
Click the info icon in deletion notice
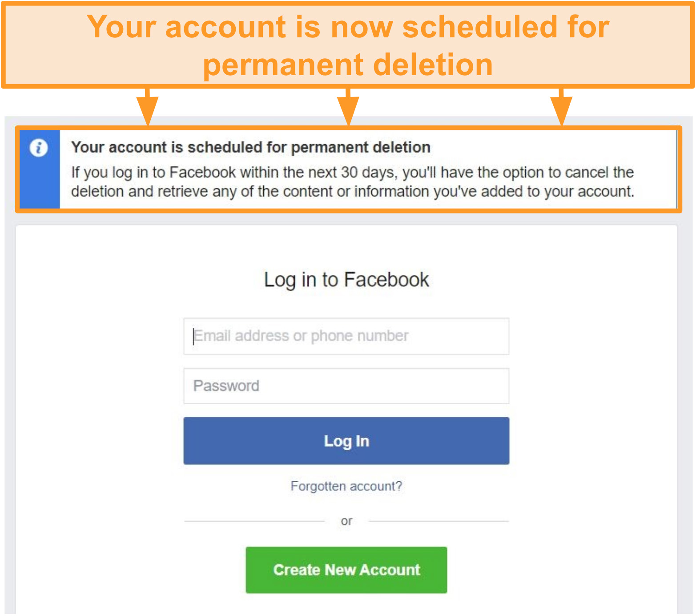(39, 147)
